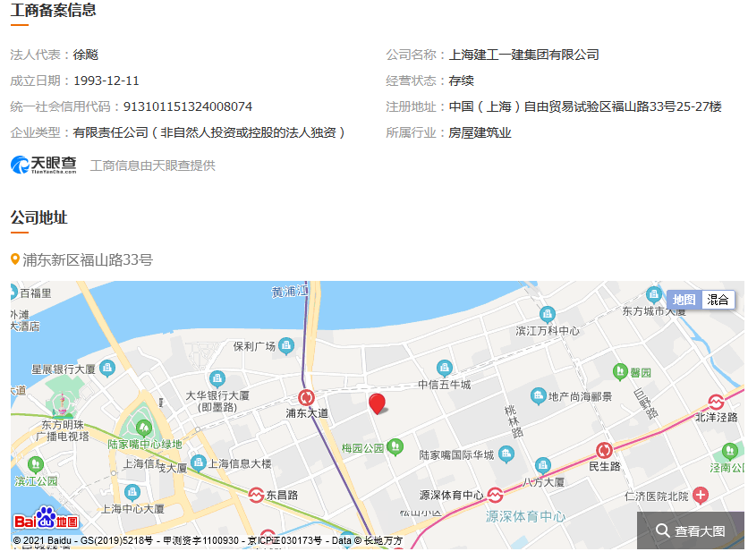Click the 黄浦江 river label
The width and height of the screenshot is (748, 560).
[x=290, y=292]
